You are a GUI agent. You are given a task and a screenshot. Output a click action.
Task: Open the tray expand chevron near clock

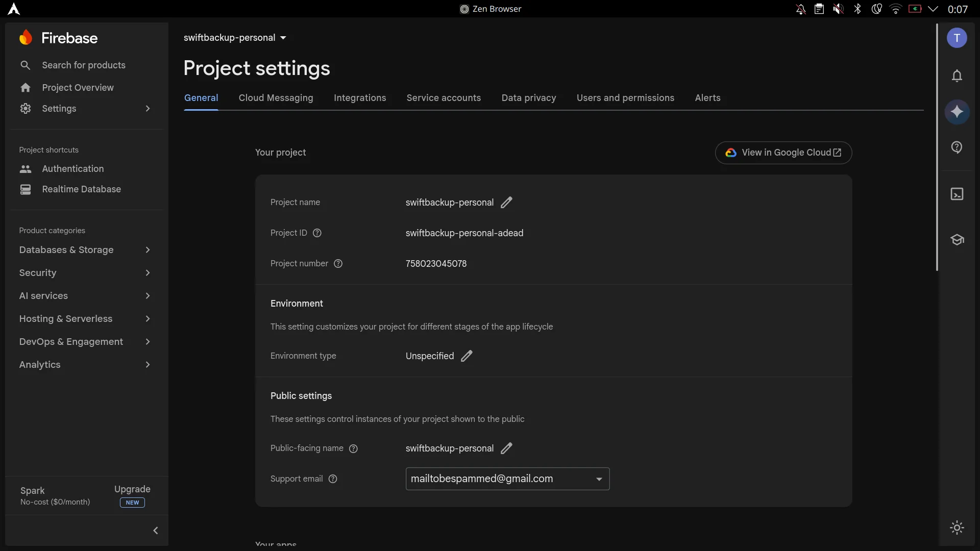pyautogui.click(x=933, y=9)
